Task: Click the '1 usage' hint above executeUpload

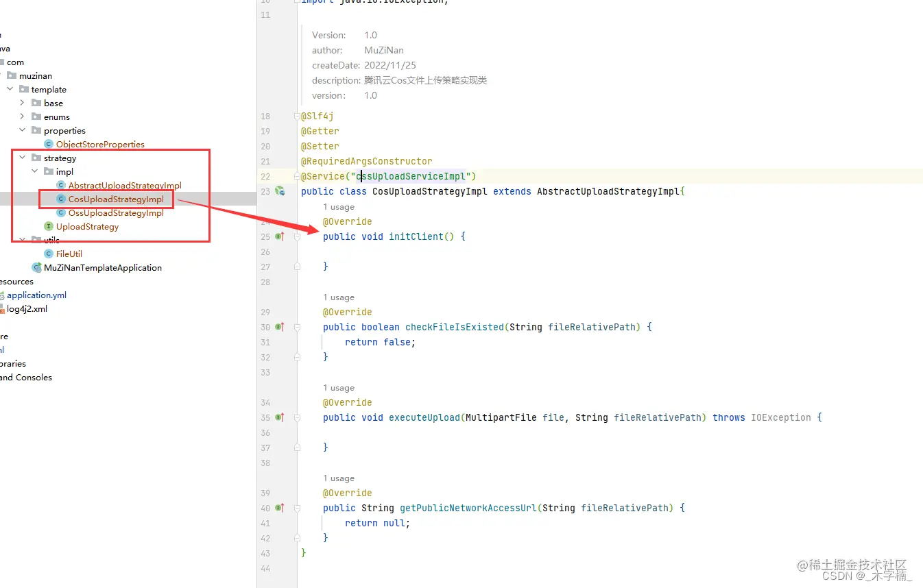Action: [339, 388]
